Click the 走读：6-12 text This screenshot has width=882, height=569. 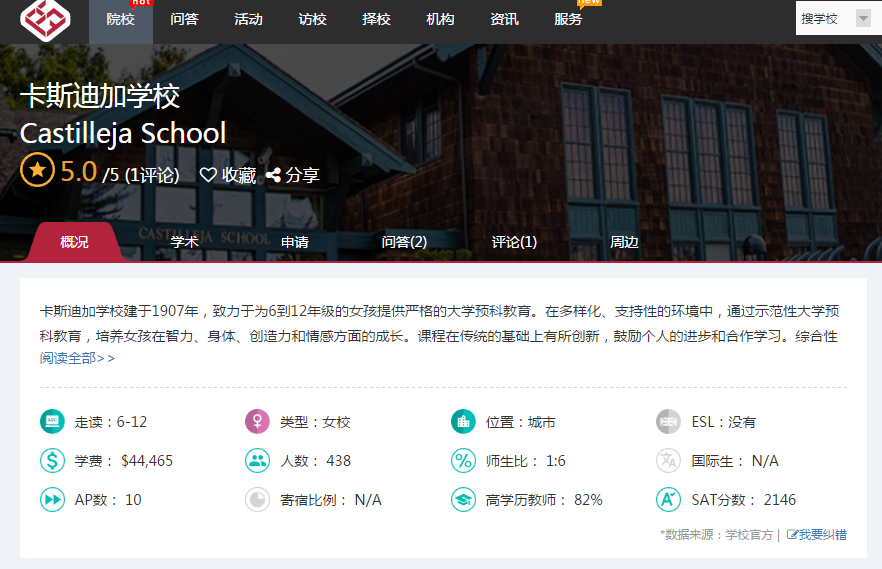(x=111, y=422)
